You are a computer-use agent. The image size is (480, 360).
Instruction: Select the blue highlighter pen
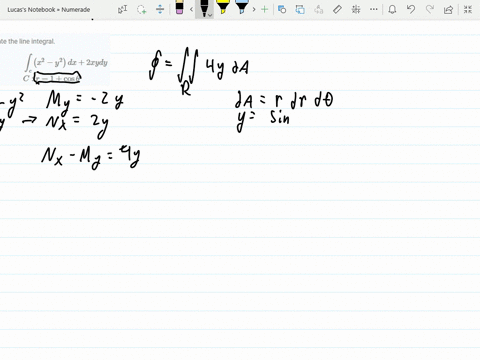(241, 7)
